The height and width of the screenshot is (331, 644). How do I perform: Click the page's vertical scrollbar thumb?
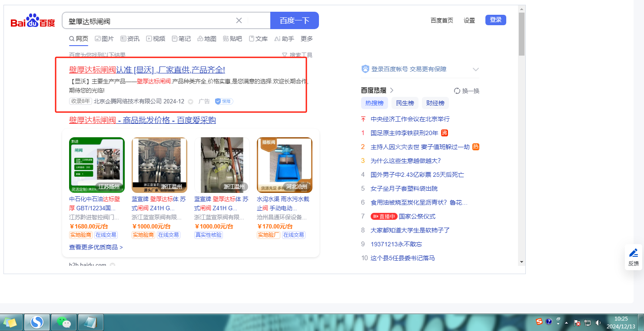tap(521, 34)
